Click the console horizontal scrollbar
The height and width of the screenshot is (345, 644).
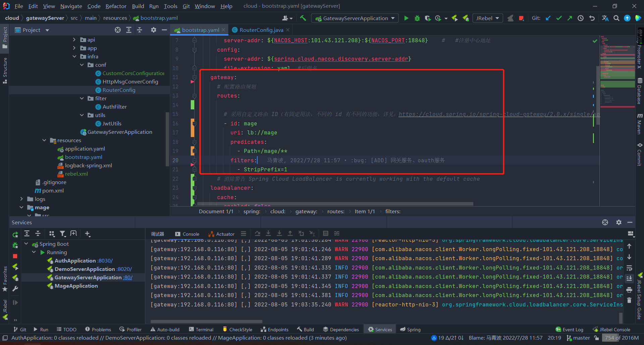point(206,322)
